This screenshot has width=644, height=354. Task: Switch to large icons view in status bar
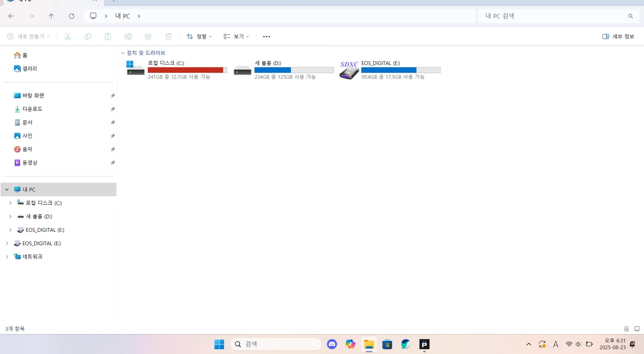[x=637, y=329]
